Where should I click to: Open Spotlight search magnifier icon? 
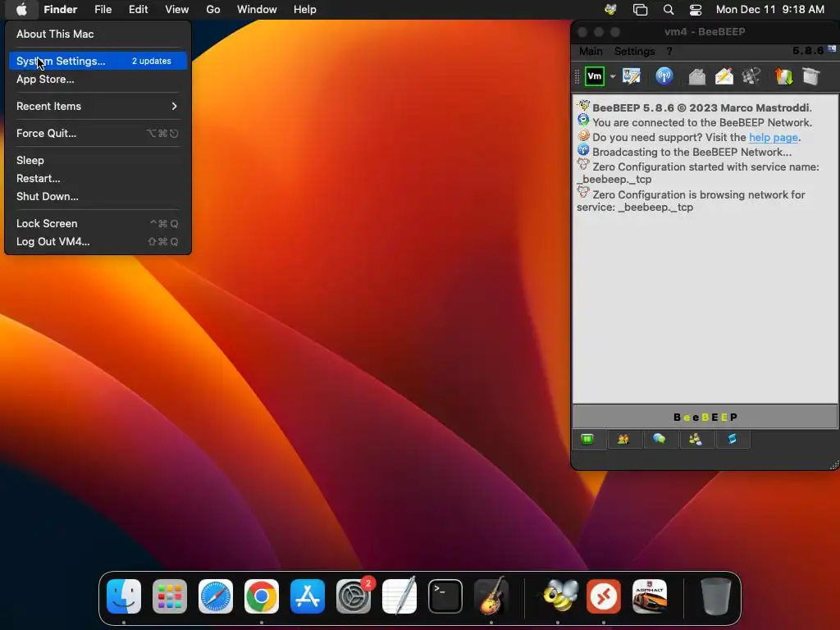click(x=669, y=10)
